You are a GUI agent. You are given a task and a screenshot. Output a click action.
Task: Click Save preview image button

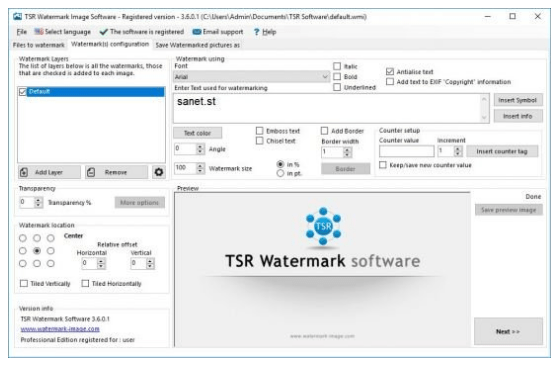coord(509,210)
